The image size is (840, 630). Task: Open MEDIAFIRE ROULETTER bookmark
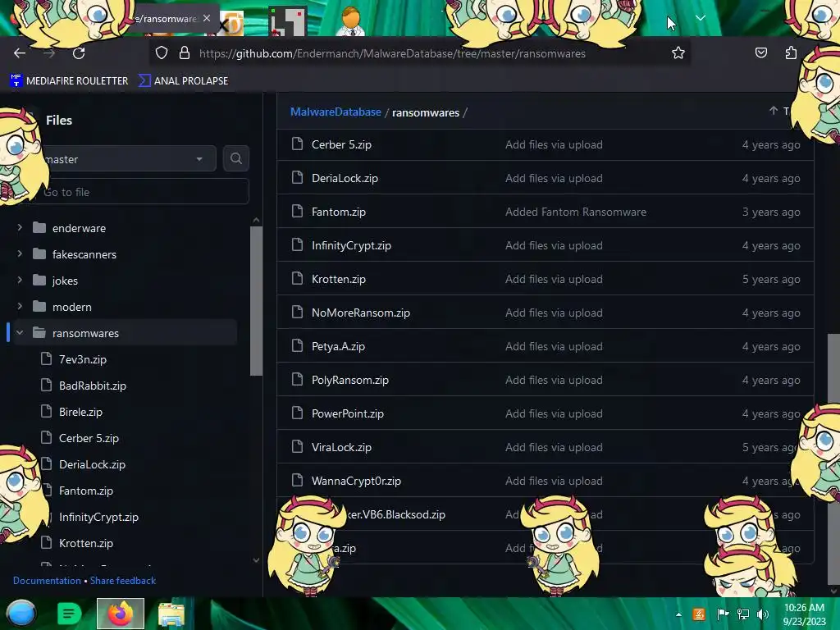point(69,81)
